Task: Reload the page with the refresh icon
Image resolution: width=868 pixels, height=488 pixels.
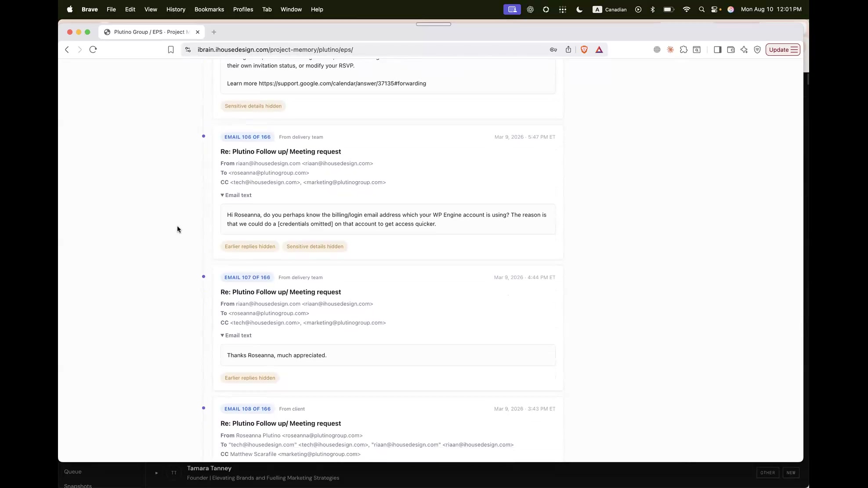Action: coord(93,50)
